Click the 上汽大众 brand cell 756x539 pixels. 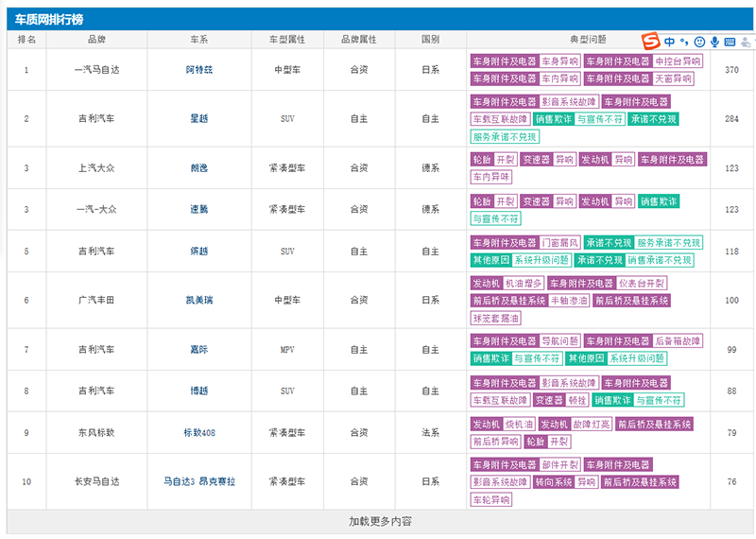point(96,168)
